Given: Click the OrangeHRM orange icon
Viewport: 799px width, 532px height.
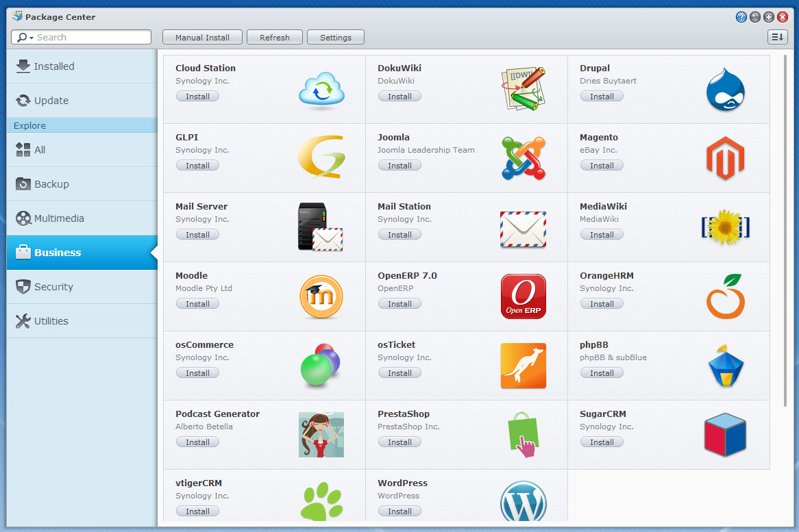Looking at the screenshot, I should point(726,296).
